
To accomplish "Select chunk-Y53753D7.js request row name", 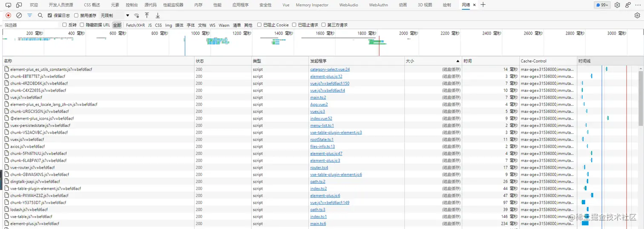I will point(38,203).
